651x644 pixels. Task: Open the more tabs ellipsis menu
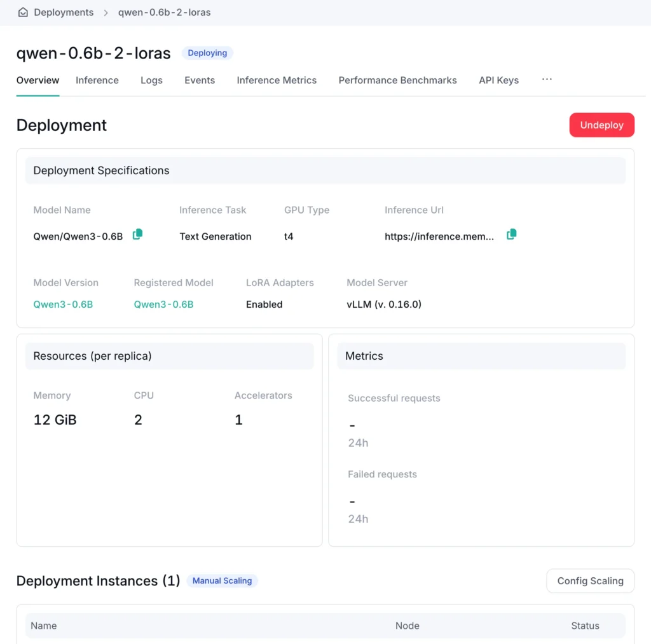point(547,79)
